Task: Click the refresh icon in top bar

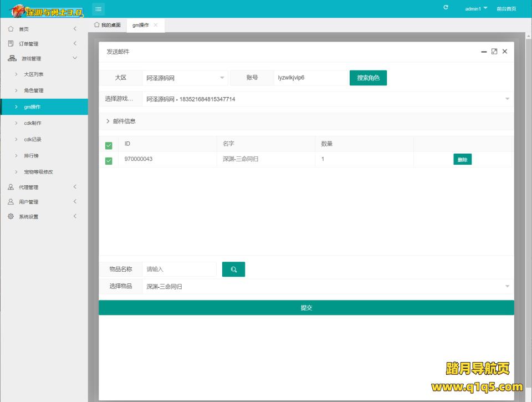Action: (x=446, y=8)
